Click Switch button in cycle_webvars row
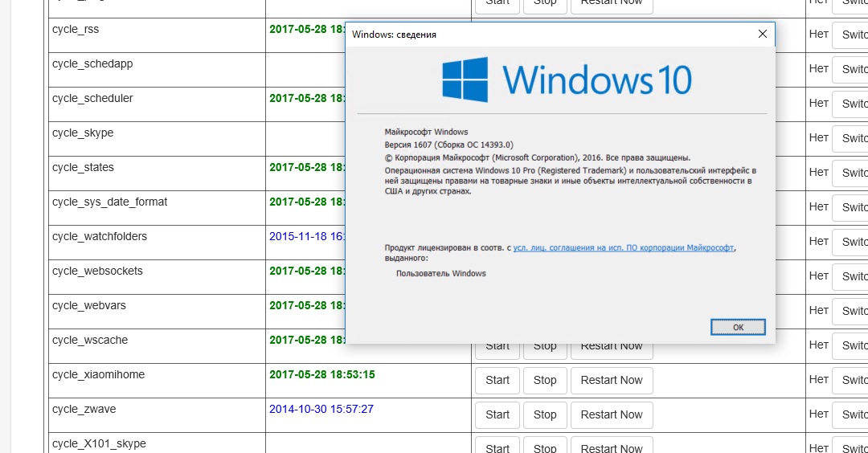Screen dimensions: 868x453 tap(852, 312)
